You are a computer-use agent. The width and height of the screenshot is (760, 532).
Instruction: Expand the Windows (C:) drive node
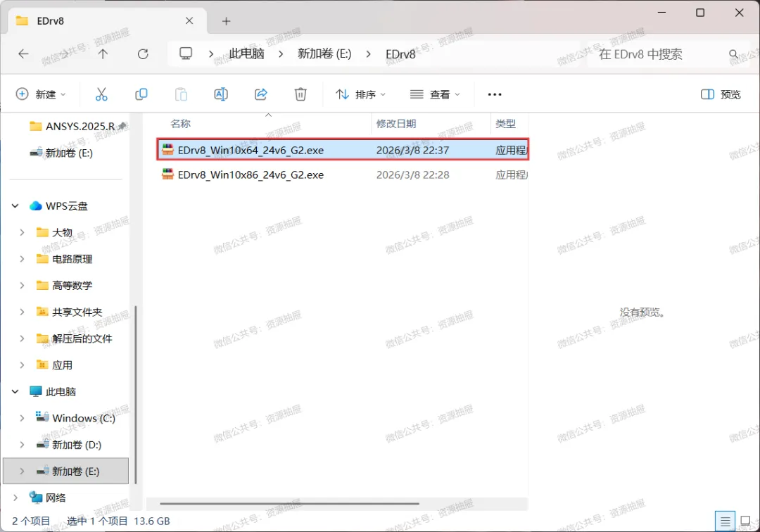coord(22,418)
